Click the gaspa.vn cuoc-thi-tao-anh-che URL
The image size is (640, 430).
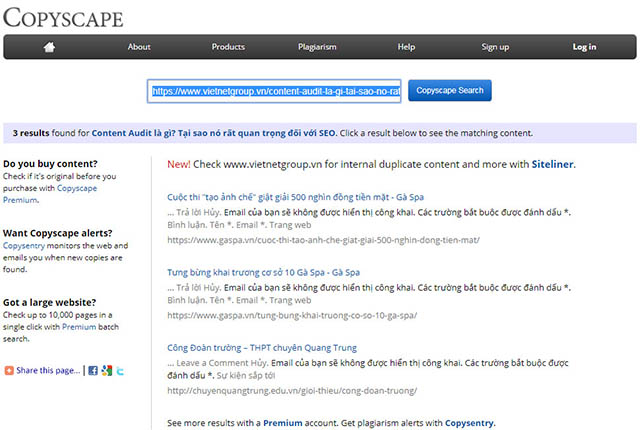pyautogui.click(x=323, y=240)
